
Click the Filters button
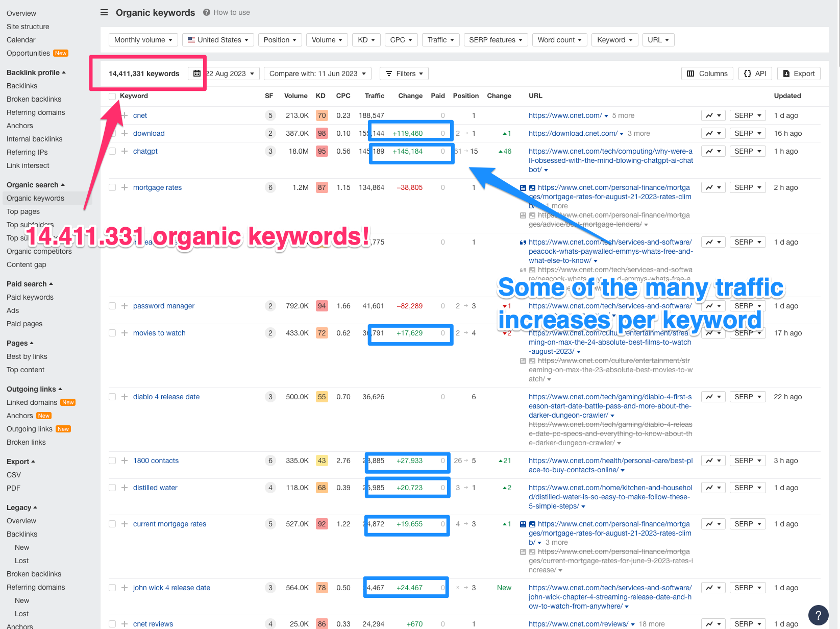click(x=404, y=74)
